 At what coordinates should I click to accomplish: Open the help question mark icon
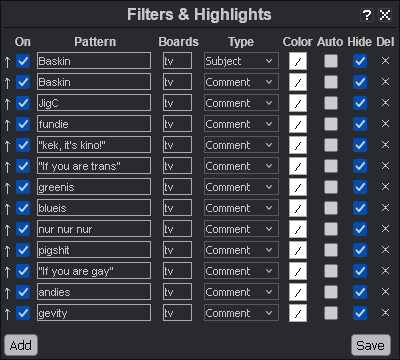tap(367, 15)
